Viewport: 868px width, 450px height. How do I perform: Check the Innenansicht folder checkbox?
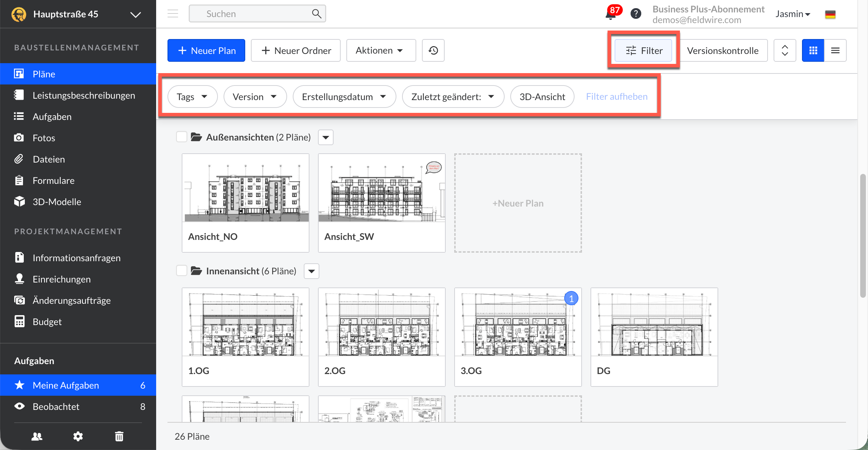pos(182,271)
